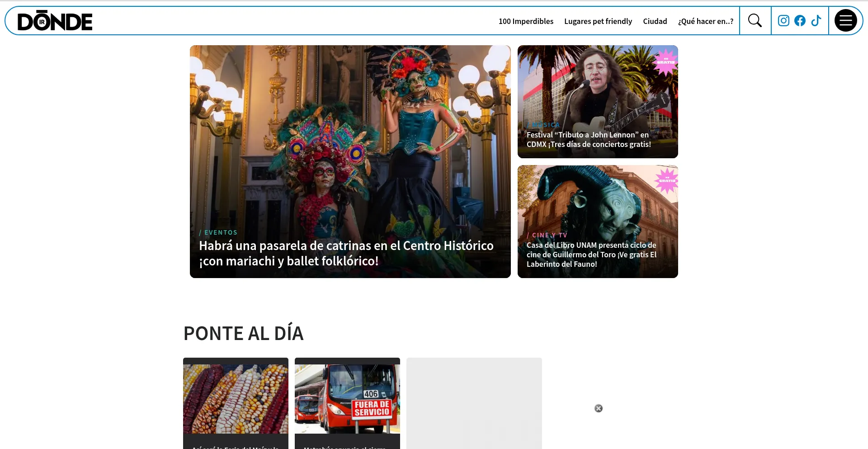Click the CINE Y TV category tag
The height and width of the screenshot is (449, 868).
[x=547, y=235]
